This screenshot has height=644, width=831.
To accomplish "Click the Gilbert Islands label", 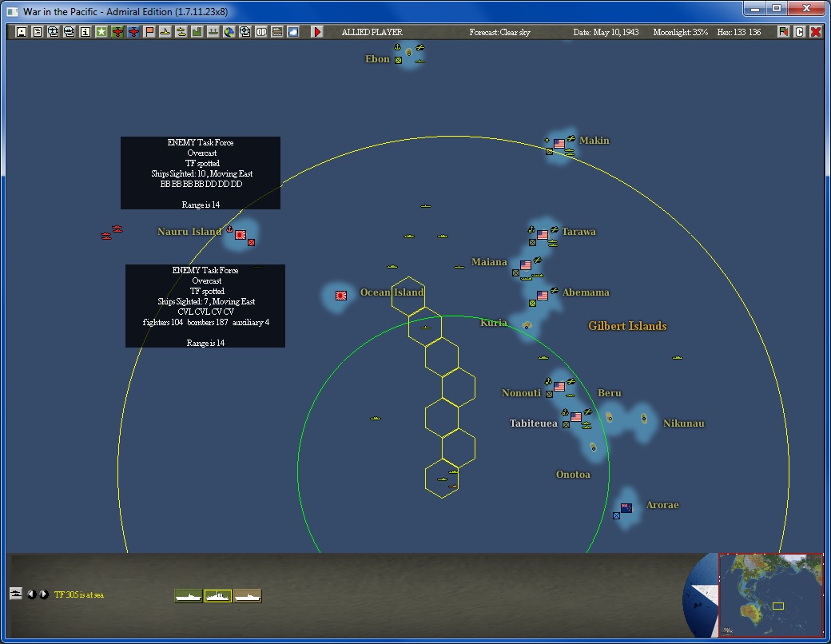I will point(627,326).
